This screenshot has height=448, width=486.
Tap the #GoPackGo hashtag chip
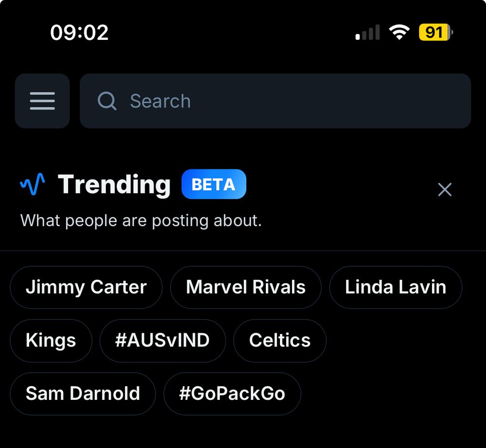click(232, 393)
